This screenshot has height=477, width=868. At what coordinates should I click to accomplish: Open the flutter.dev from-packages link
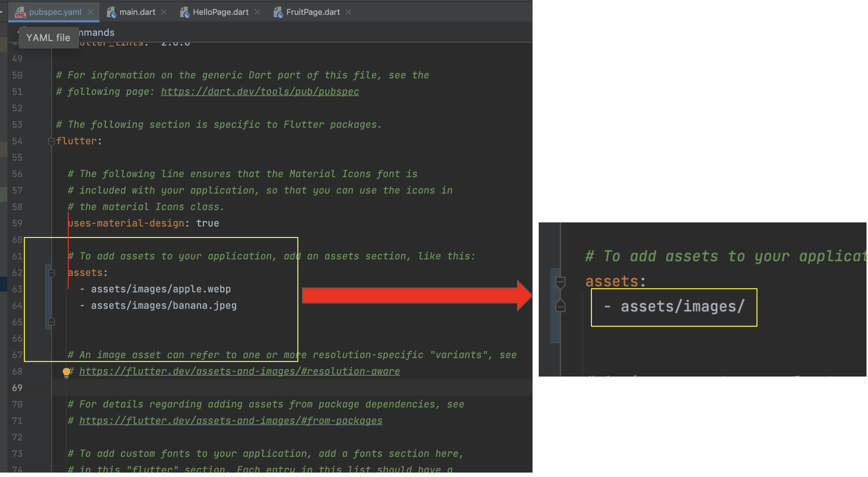coord(231,421)
